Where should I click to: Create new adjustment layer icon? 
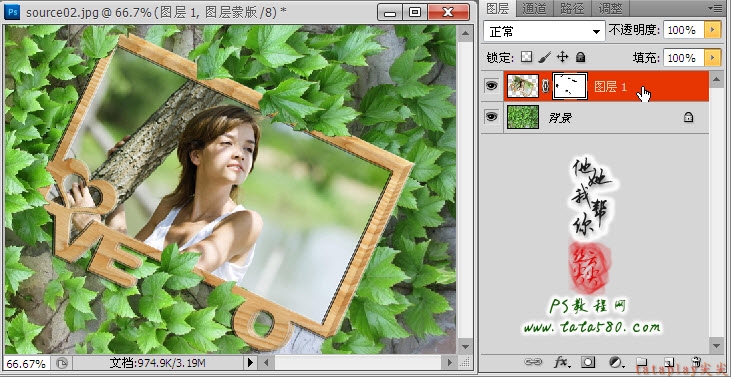point(617,362)
